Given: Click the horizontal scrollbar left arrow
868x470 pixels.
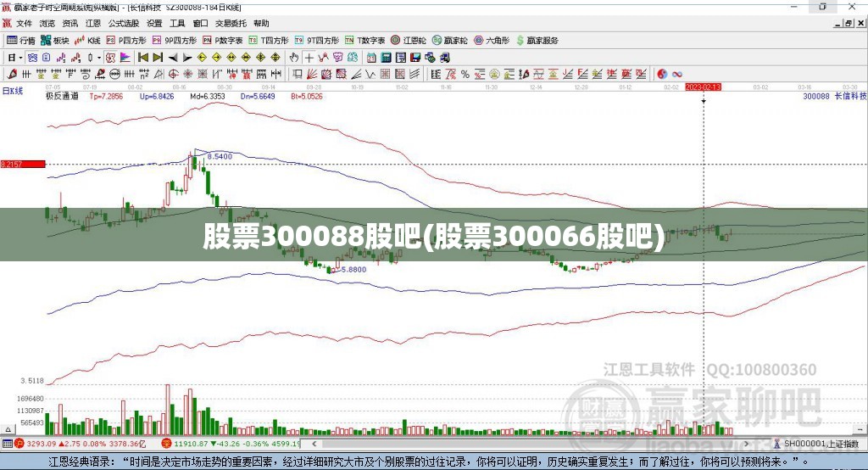Looking at the screenshot, I should click(x=314, y=444).
